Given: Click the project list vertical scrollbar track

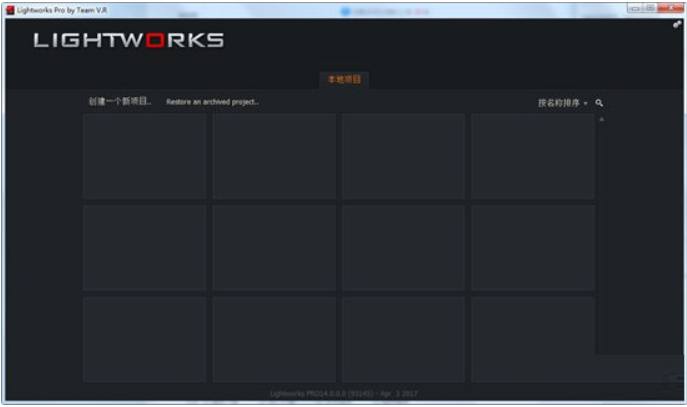Looking at the screenshot, I should click(x=602, y=240).
